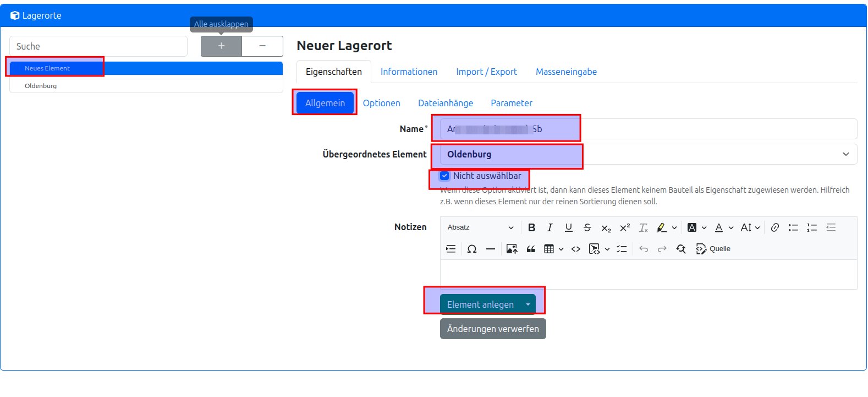
Task: Open the Dateianhänge sub-tab
Action: tap(445, 103)
